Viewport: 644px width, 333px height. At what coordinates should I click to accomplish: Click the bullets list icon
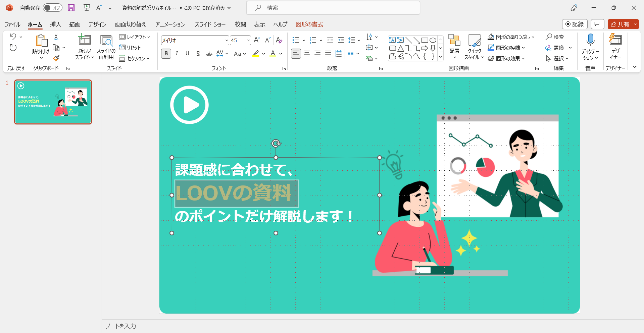[x=296, y=40]
